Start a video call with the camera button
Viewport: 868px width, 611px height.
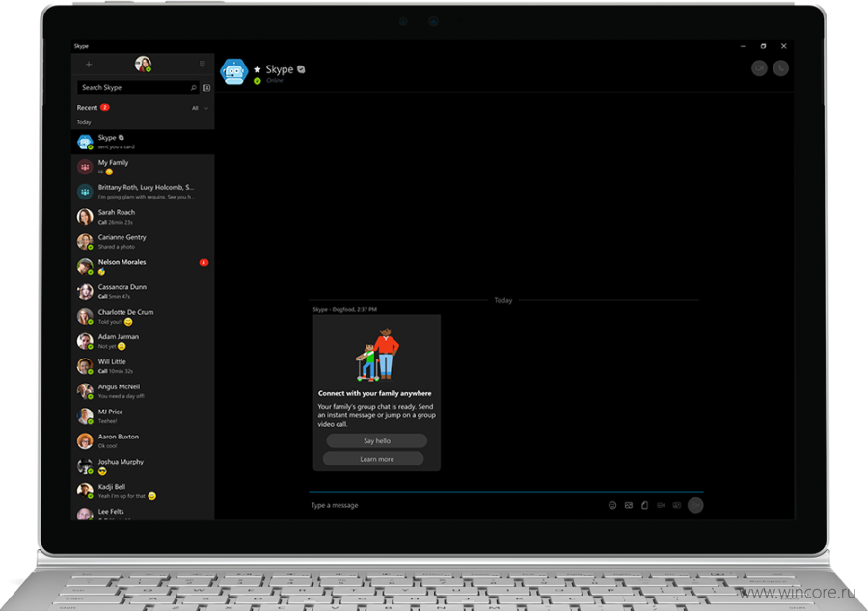point(760,68)
